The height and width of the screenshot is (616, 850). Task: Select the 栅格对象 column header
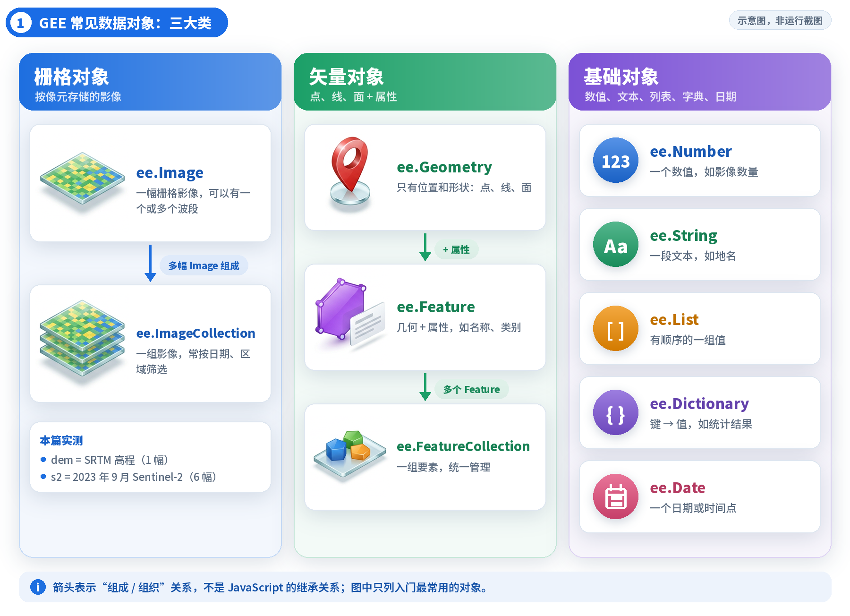150,82
